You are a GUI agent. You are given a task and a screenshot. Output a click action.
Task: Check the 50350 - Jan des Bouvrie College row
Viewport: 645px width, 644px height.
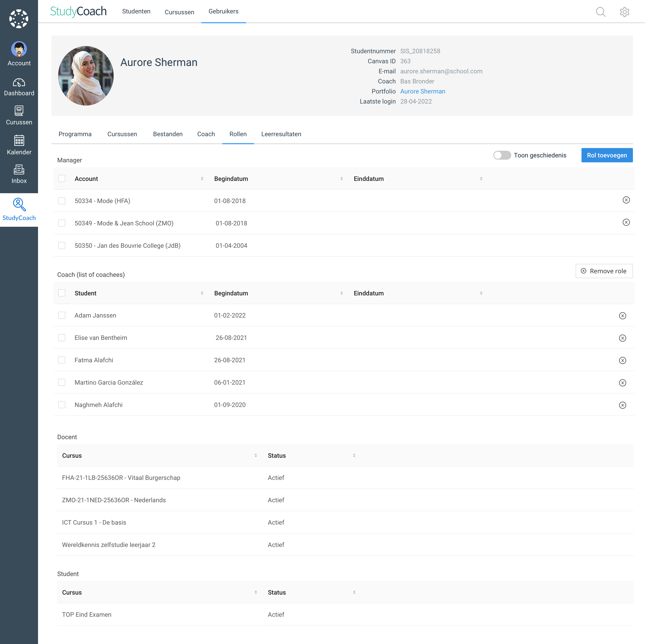(x=62, y=246)
